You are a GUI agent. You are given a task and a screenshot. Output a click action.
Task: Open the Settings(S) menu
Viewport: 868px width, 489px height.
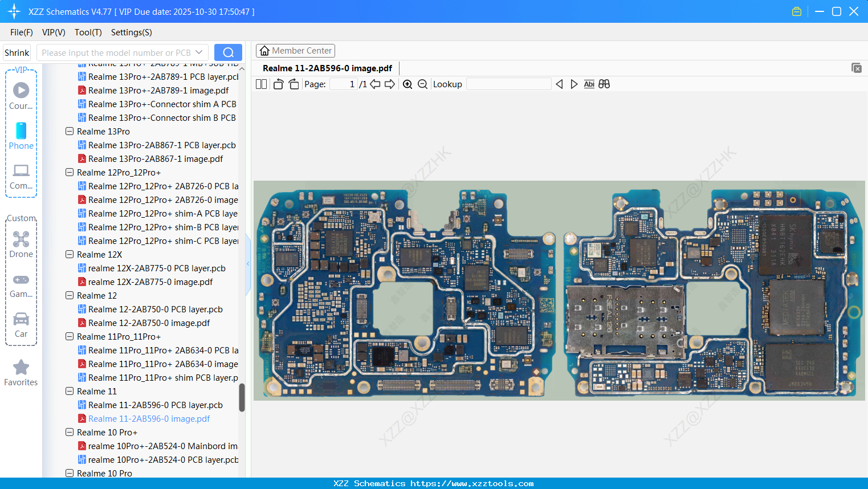[x=132, y=32]
